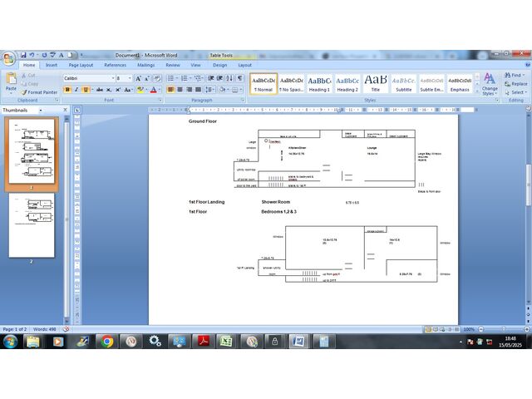Click the font color swatch button
Screen dimensions: 532x399
(x=153, y=90)
